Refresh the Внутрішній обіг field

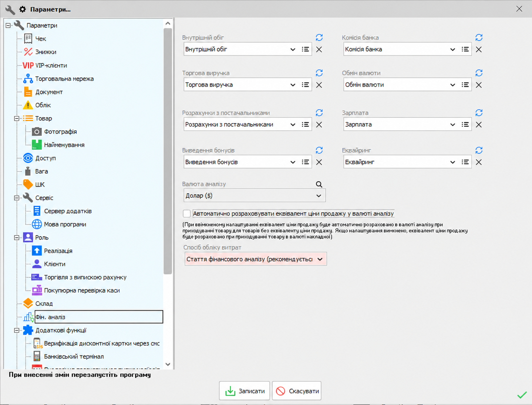tap(319, 37)
